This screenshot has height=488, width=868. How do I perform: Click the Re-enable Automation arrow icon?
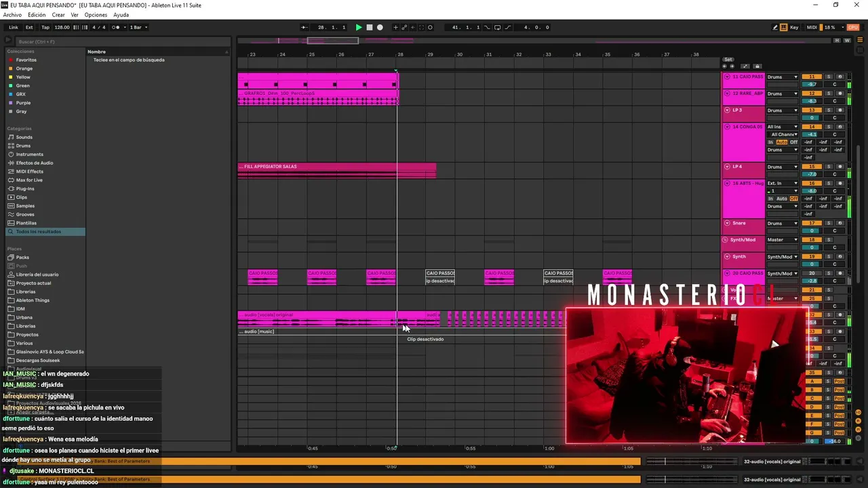413,28
